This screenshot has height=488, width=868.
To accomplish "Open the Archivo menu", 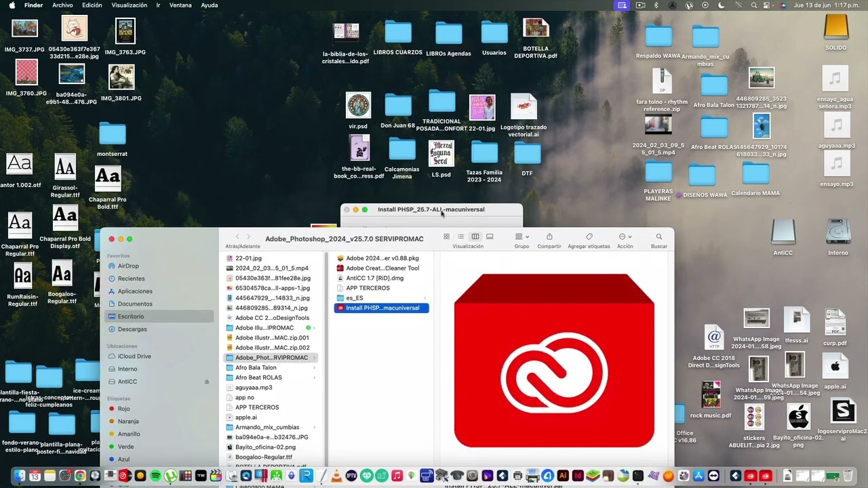I will pos(62,5).
